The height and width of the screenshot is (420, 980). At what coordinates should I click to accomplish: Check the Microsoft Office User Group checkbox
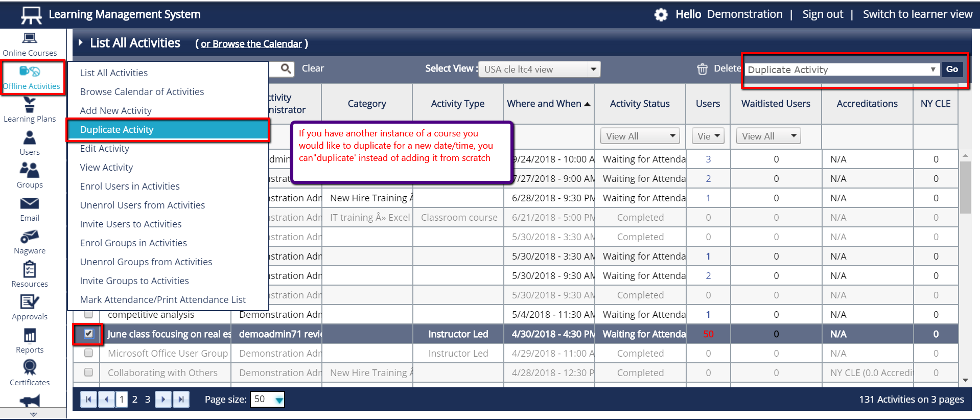click(x=88, y=353)
